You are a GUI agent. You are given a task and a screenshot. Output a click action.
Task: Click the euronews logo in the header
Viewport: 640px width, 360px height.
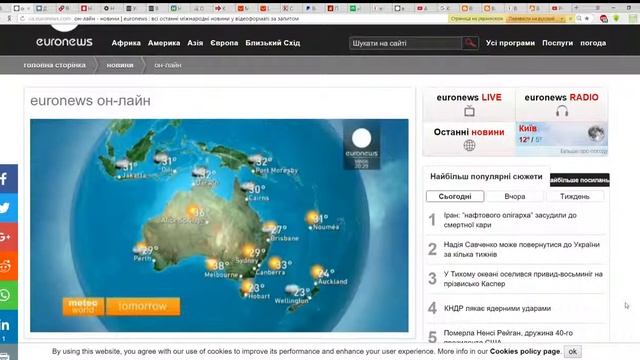64,42
